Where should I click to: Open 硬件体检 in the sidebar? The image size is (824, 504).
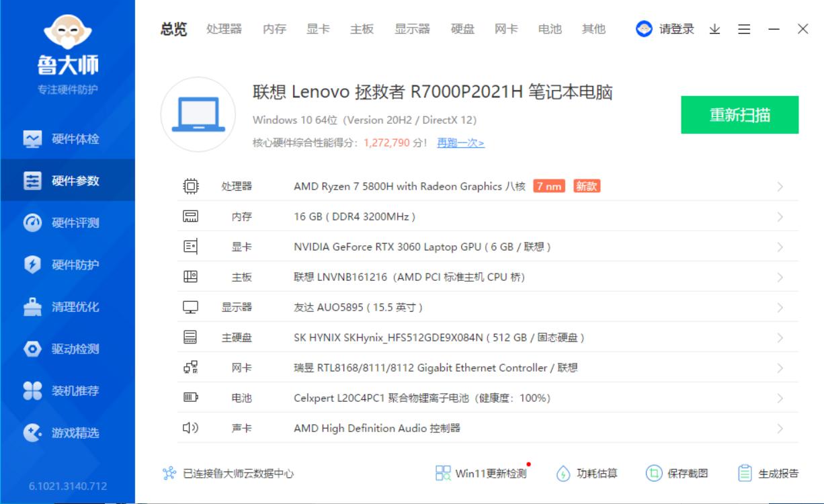(x=67, y=139)
